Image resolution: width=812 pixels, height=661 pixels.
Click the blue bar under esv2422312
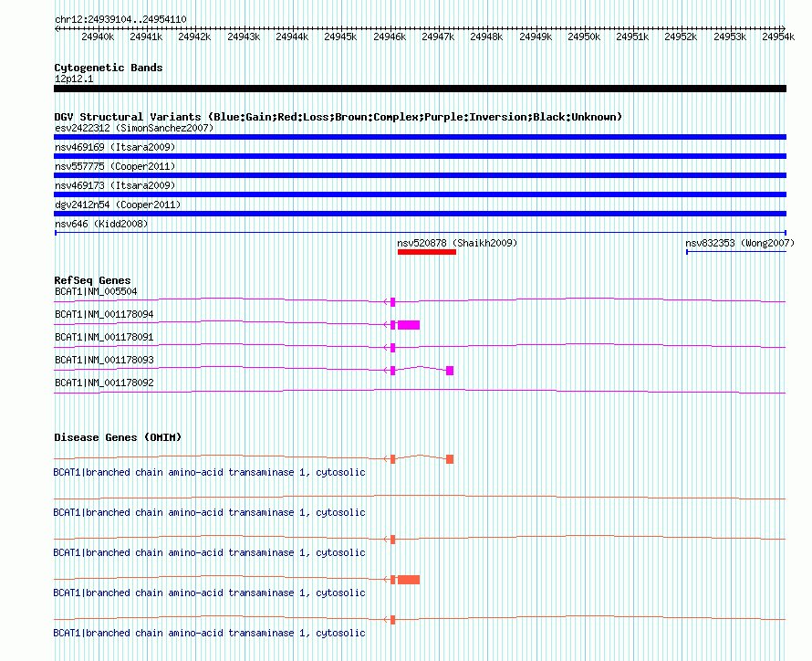[x=420, y=137]
